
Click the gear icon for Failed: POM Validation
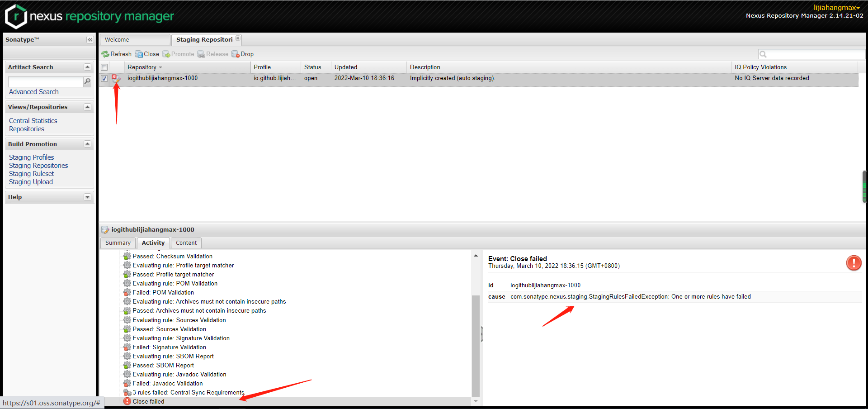(x=127, y=292)
